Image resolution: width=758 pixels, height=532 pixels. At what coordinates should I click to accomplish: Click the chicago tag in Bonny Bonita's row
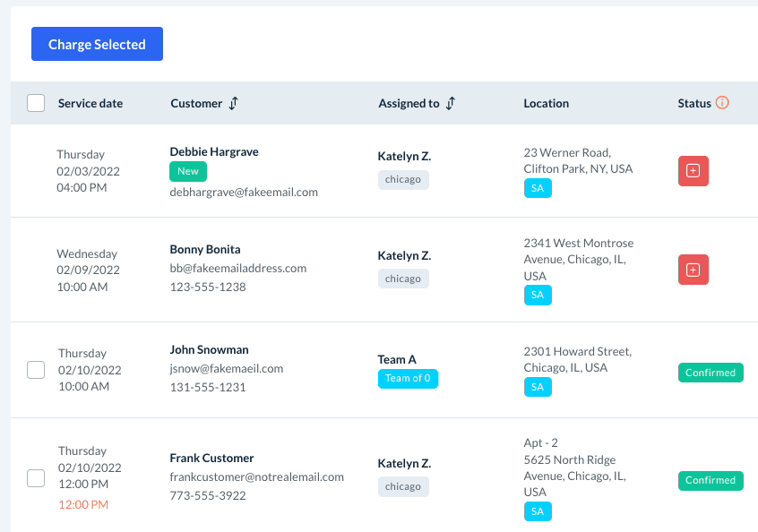pyautogui.click(x=403, y=279)
